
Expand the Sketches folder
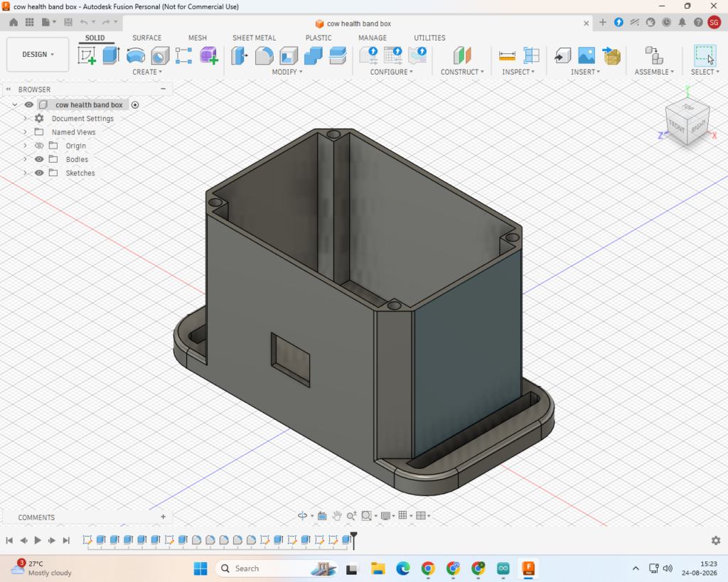click(x=25, y=173)
